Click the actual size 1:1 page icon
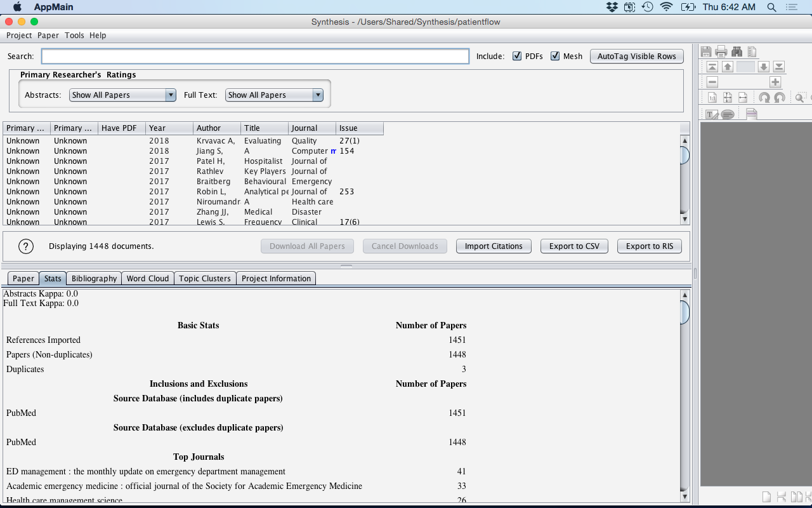 click(712, 98)
